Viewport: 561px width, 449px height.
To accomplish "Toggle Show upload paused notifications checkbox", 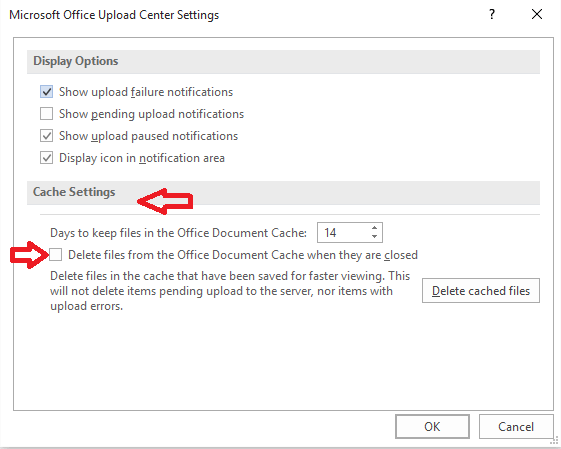I will [x=47, y=136].
